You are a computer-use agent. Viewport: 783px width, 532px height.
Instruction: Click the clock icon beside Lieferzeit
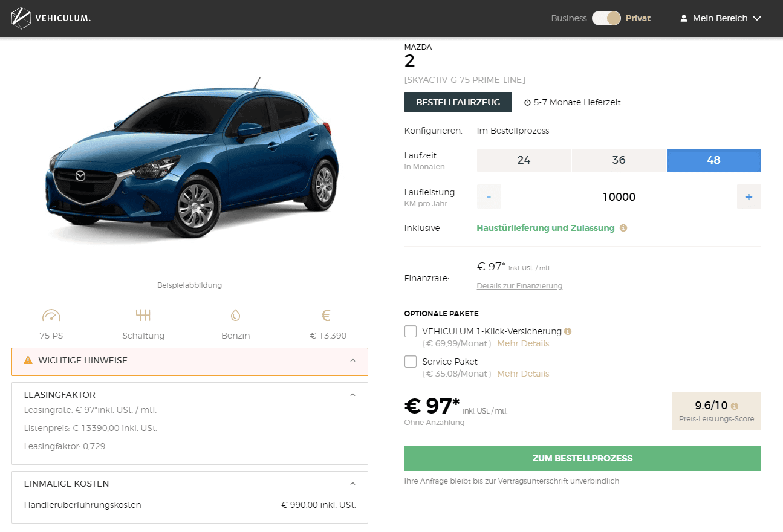(527, 103)
